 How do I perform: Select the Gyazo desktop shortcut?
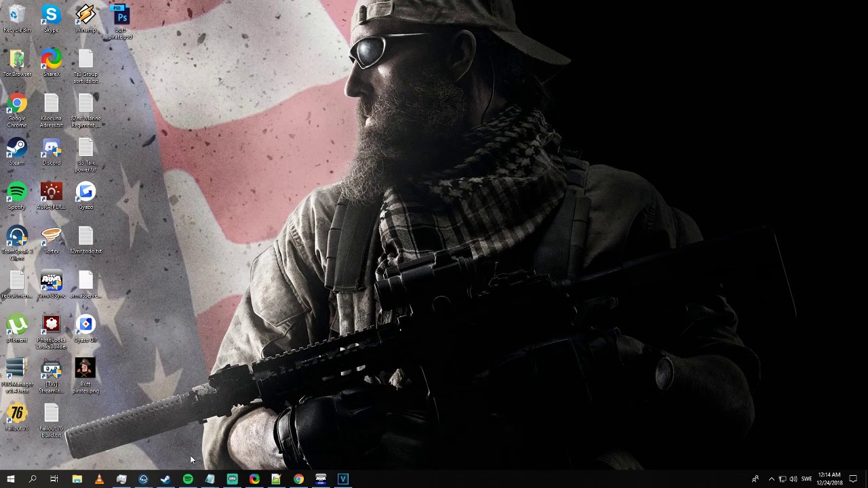85,196
